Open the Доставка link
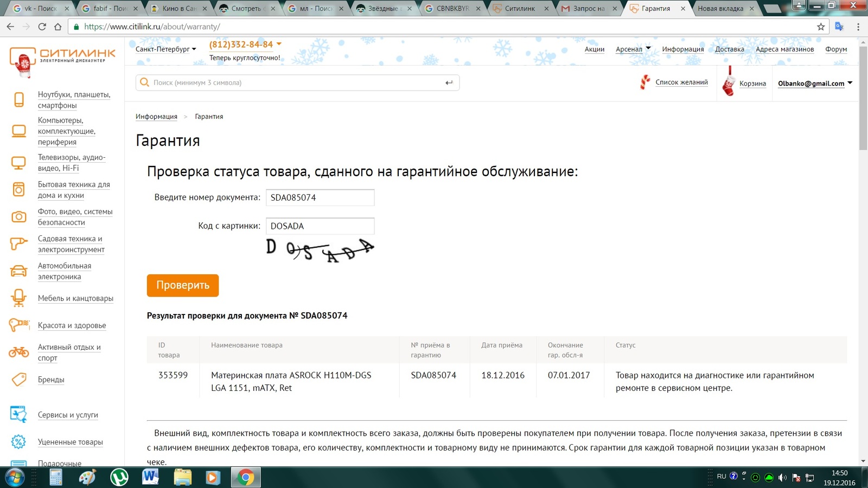 click(x=730, y=49)
